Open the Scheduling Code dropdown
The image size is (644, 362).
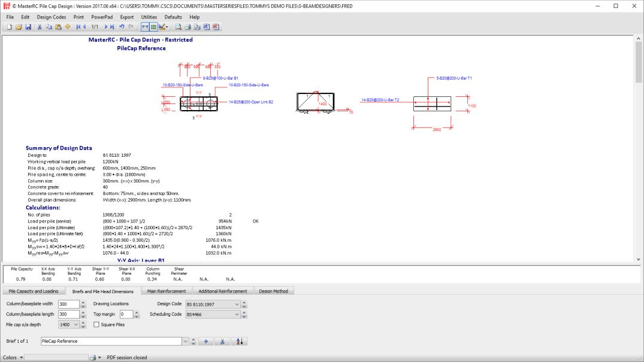[x=237, y=315]
